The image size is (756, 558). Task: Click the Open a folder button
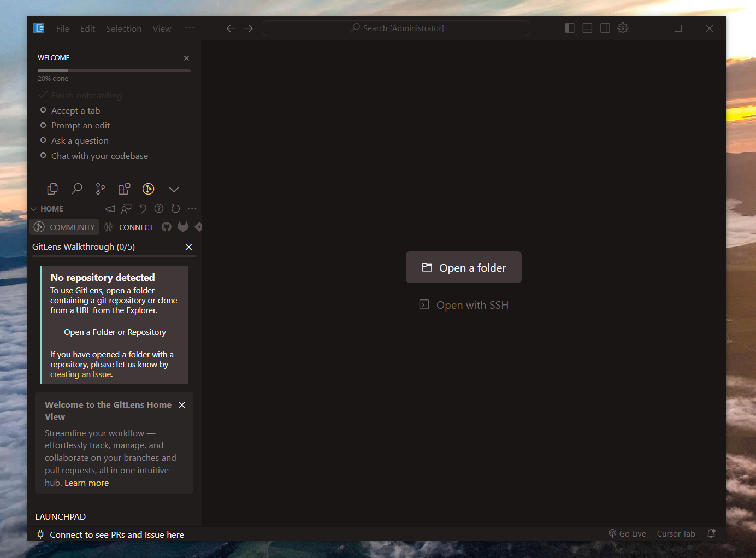click(x=464, y=267)
